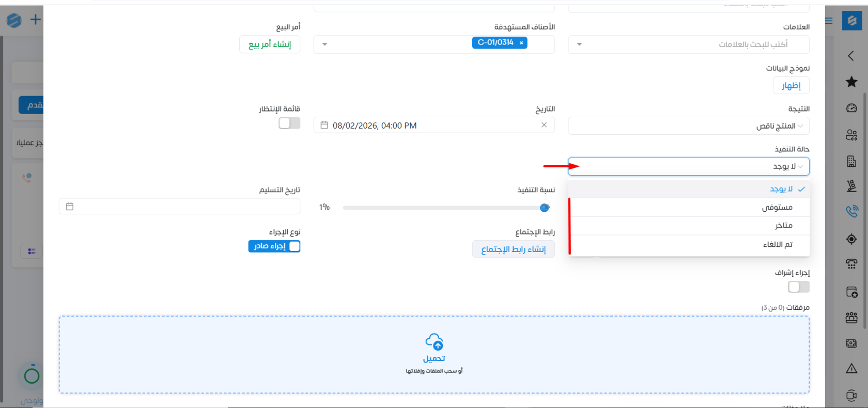Click the building icon in sidebar
This screenshot has height=408, width=868.
pyautogui.click(x=851, y=161)
